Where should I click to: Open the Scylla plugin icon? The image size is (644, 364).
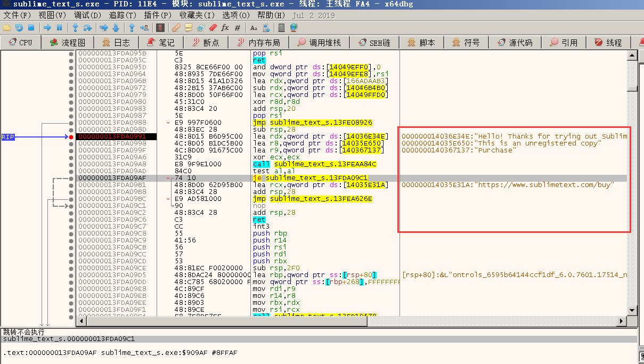point(160,27)
